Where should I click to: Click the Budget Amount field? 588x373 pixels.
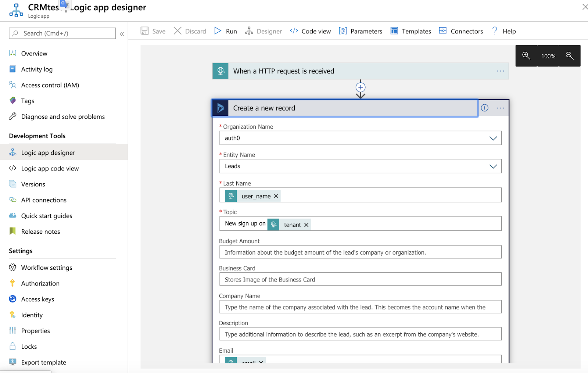tap(361, 252)
